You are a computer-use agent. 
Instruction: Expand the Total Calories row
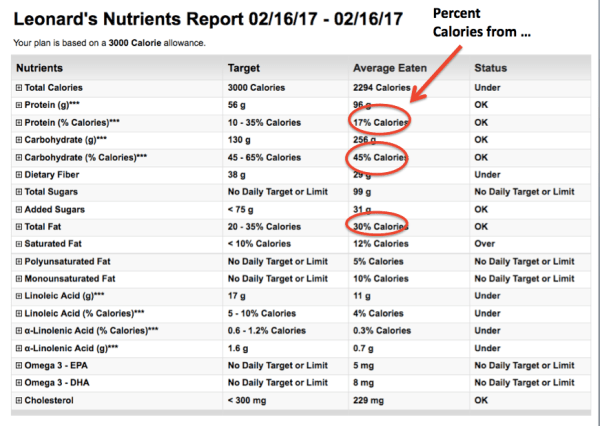[19, 88]
